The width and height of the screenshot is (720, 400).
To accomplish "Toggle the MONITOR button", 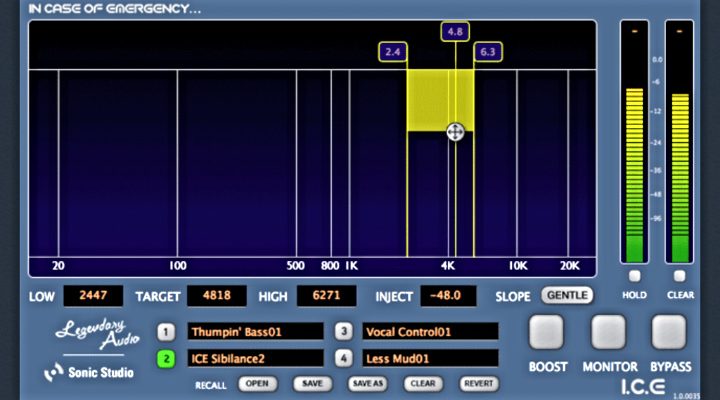I will (x=608, y=333).
